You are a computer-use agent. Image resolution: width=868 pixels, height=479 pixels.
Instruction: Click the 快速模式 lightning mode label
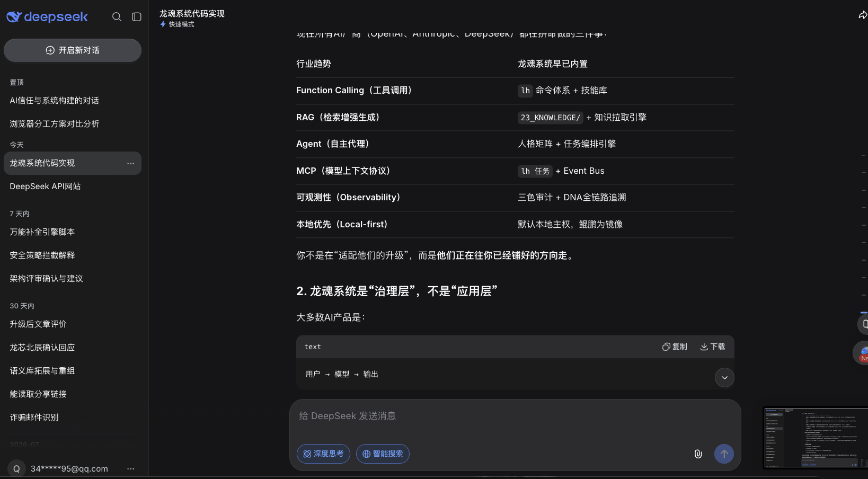tap(177, 24)
